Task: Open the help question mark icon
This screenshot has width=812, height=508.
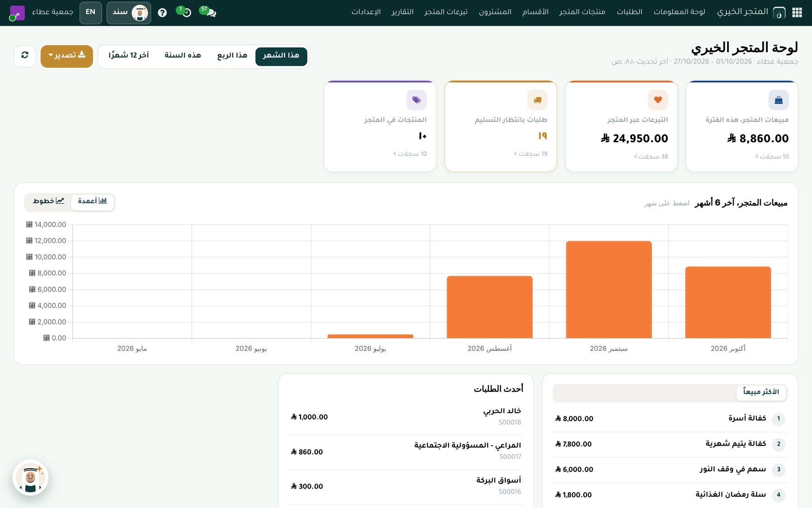Action: tap(162, 13)
